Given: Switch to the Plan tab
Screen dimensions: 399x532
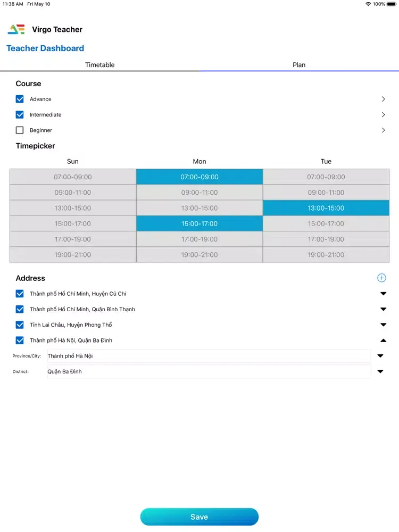Looking at the screenshot, I should (299, 65).
